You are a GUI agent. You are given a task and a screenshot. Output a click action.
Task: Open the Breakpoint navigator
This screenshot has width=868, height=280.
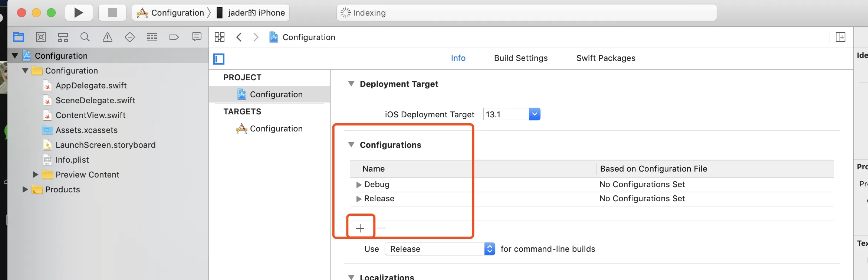(174, 37)
